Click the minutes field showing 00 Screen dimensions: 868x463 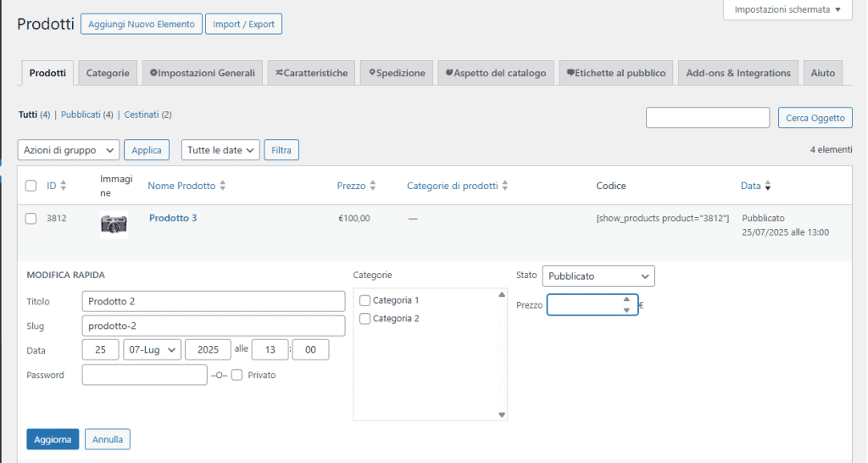click(310, 349)
